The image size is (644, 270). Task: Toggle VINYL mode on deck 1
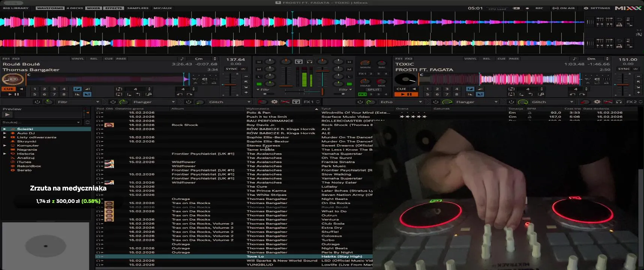coord(78,58)
